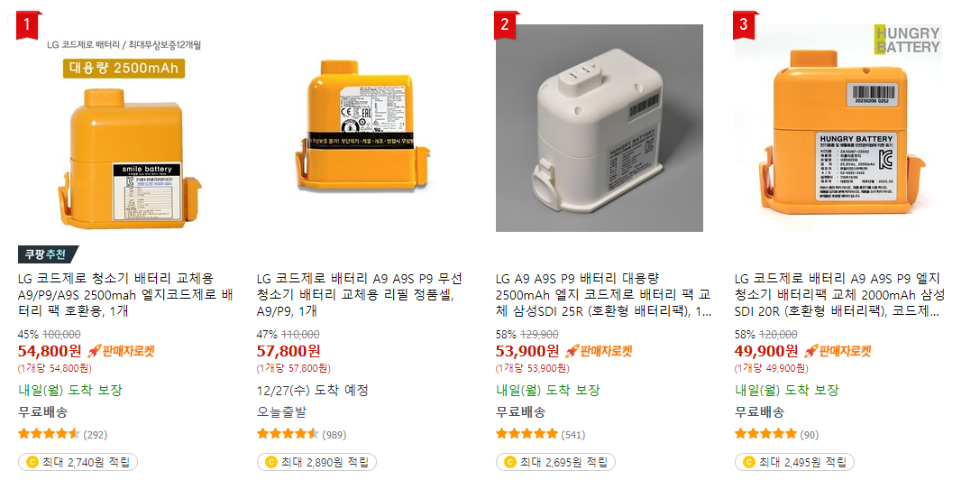The height and width of the screenshot is (480, 980).
Task: Click the red rank 2 ribbon badge
Action: tap(505, 25)
